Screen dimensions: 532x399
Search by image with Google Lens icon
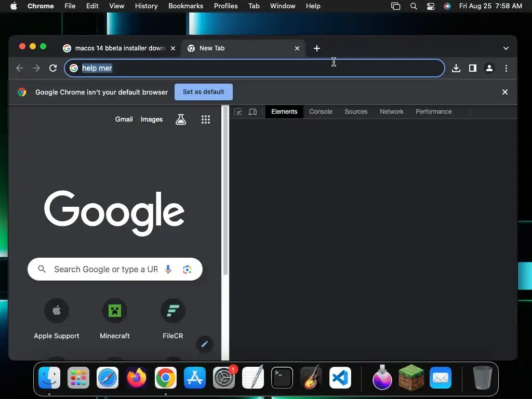[x=187, y=270]
